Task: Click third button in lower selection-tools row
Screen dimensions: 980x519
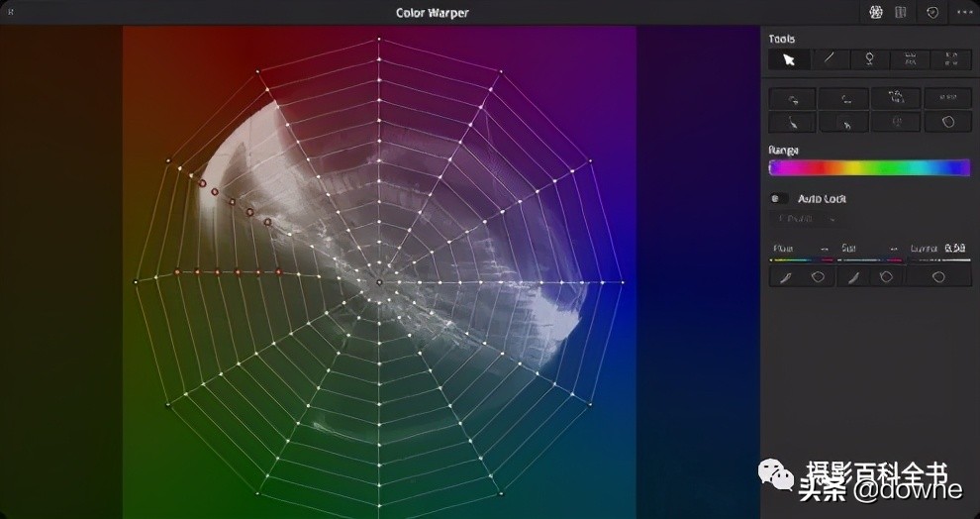Action: (896, 123)
